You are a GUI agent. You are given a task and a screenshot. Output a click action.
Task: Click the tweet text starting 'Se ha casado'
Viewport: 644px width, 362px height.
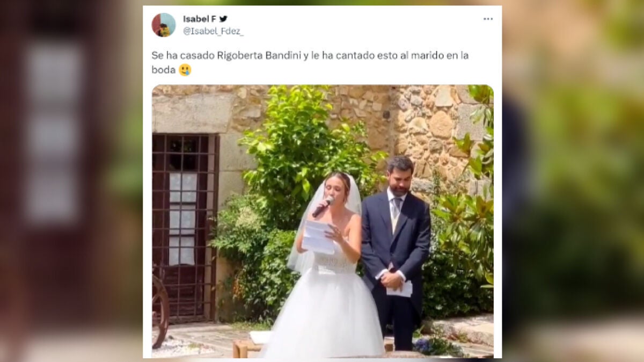pos(310,62)
